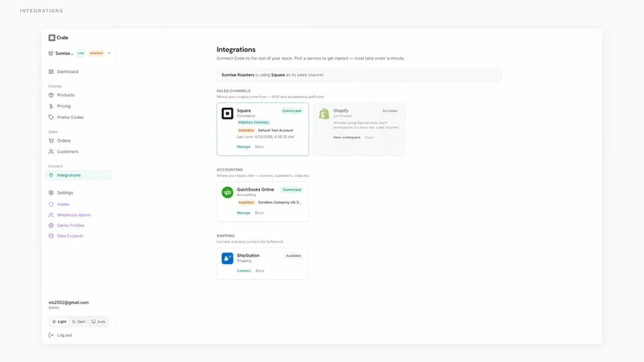Click the Integrations page heading
The height and width of the screenshot is (362, 644).
click(x=236, y=50)
